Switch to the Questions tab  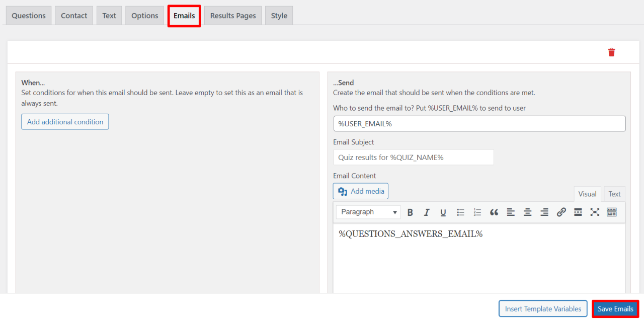coord(29,16)
